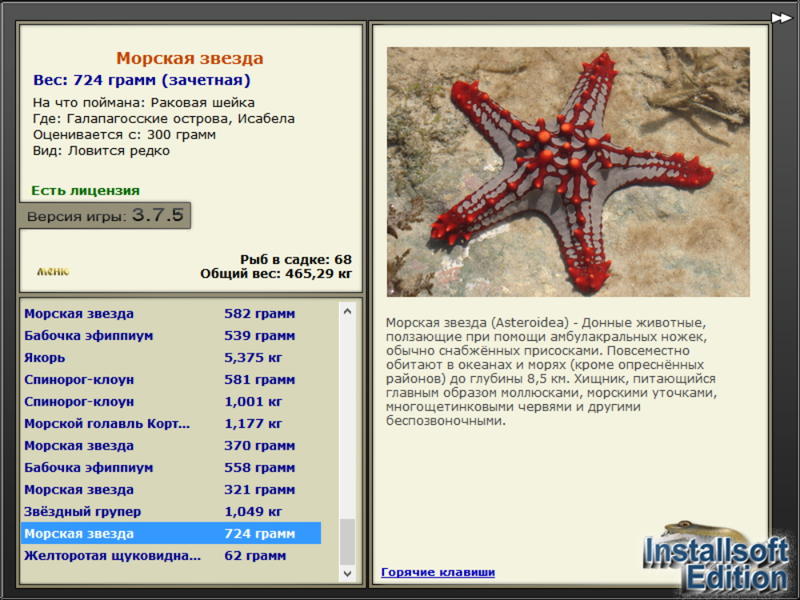Select Якорь 5,375 кг row
The image size is (800, 600).
point(171,358)
